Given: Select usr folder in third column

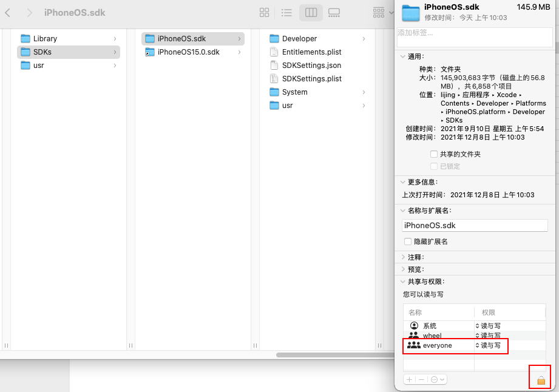Looking at the screenshot, I should point(317,106).
